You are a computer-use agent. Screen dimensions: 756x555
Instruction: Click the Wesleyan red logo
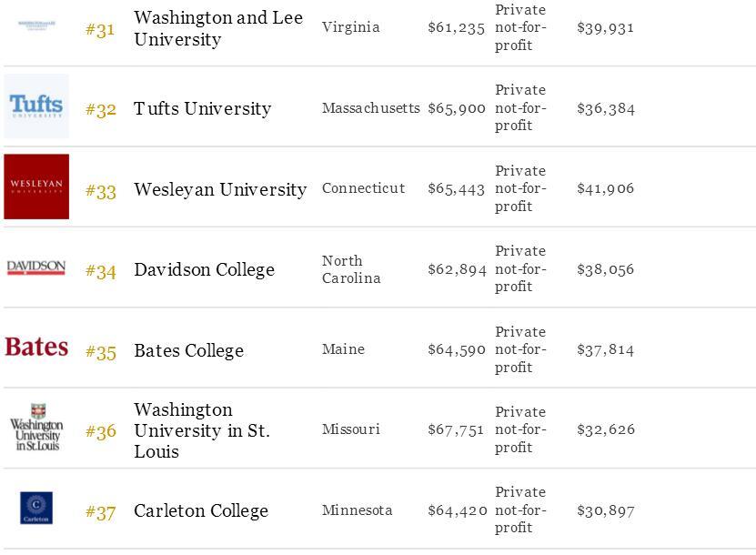(x=36, y=187)
